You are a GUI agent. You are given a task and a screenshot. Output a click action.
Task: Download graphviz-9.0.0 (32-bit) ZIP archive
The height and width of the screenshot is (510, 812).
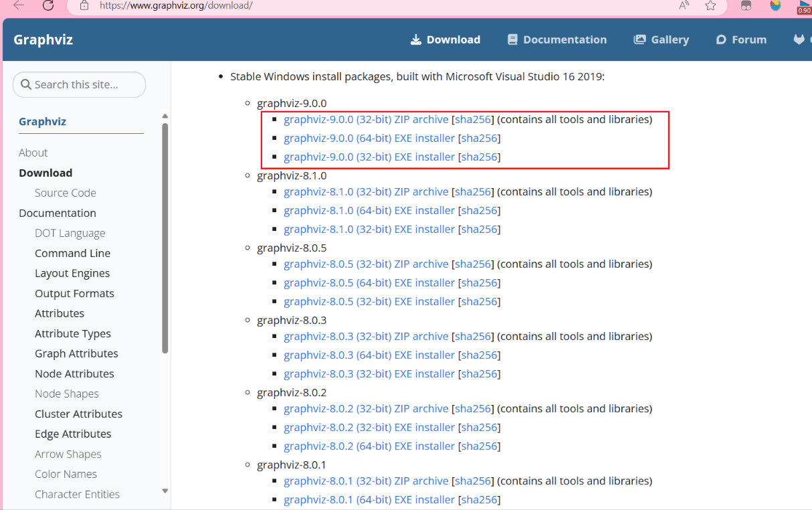click(366, 119)
